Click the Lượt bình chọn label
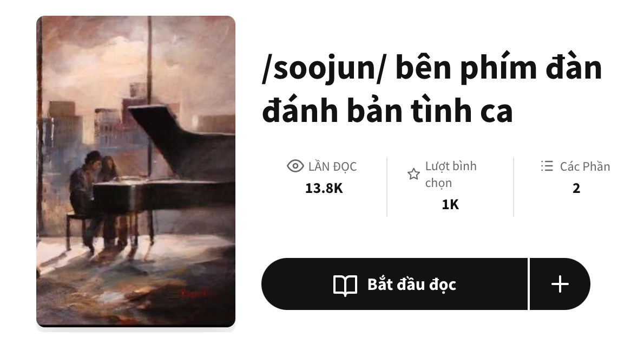The width and height of the screenshot is (644, 349). (451, 174)
